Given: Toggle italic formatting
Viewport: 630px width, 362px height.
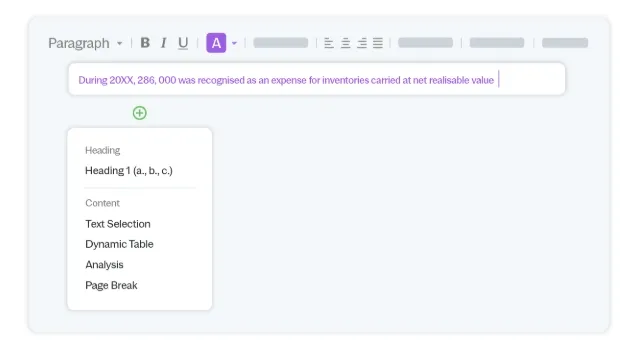Looking at the screenshot, I should tap(164, 43).
